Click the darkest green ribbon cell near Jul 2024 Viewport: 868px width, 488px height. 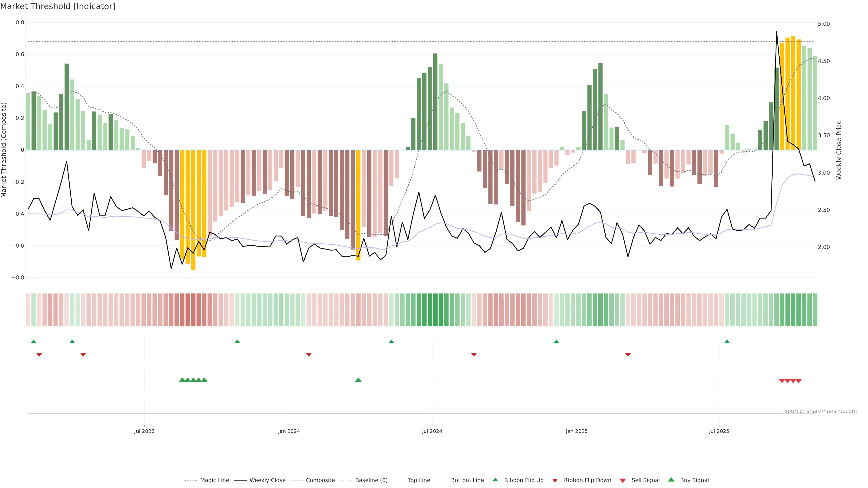pos(435,310)
